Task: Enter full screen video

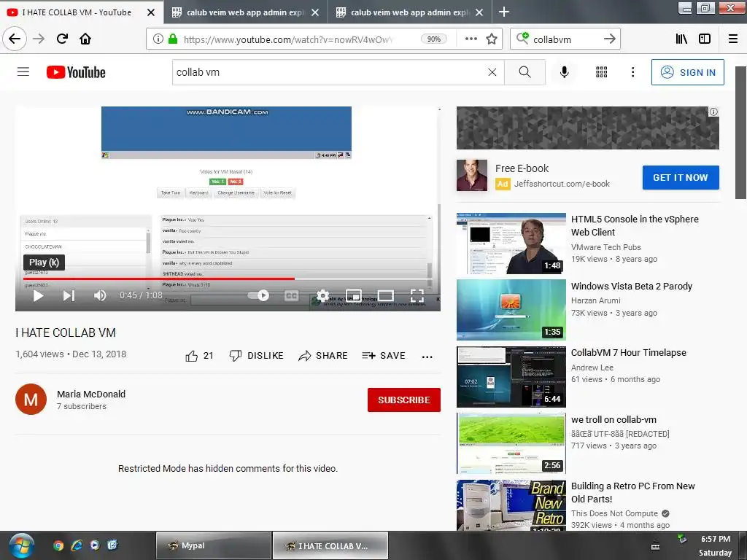Action: tap(417, 296)
